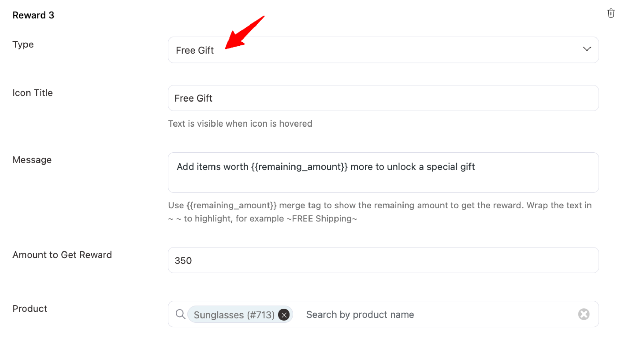Open the Type dropdown showing Free Gift
The height and width of the screenshot is (353, 644).
coord(383,50)
